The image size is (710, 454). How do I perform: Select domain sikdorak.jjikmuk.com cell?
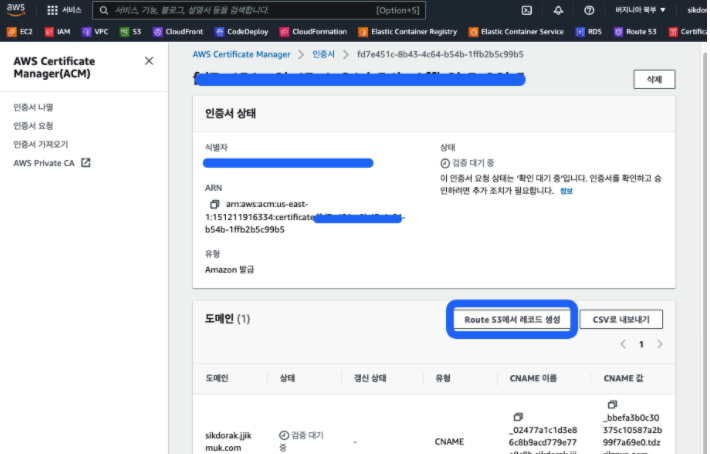coord(228,441)
